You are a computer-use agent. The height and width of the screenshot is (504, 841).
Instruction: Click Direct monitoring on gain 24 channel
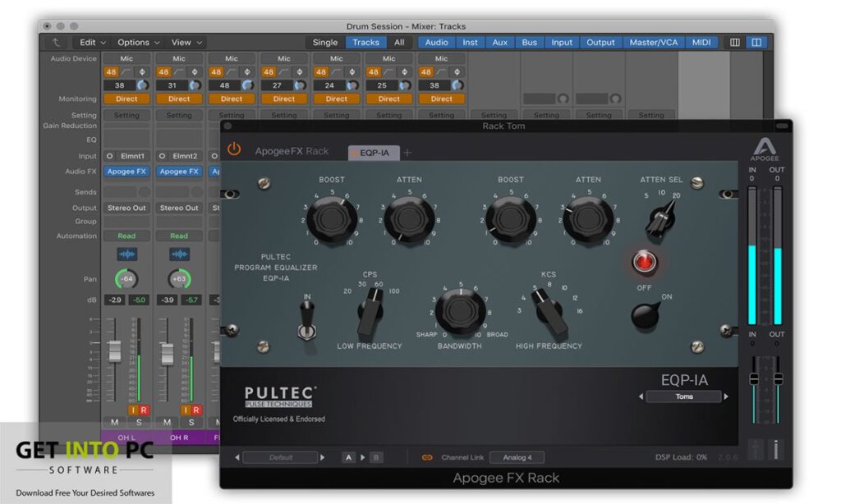pos(337,99)
